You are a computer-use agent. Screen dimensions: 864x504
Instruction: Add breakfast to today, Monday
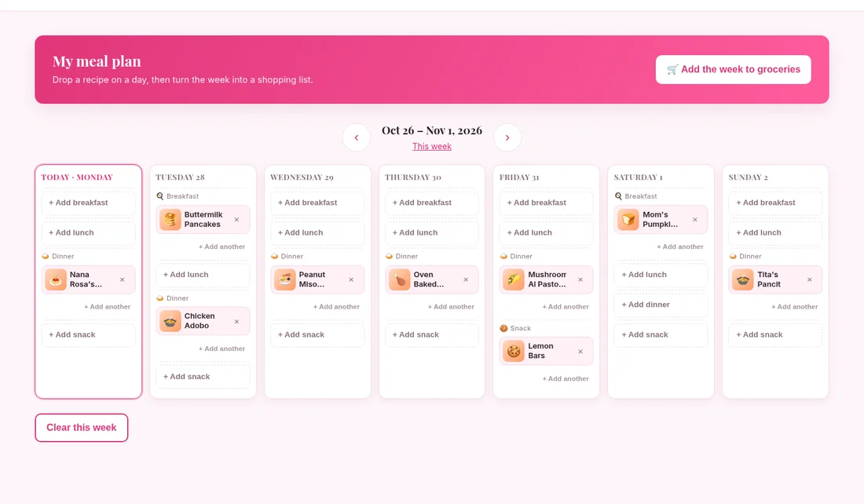(88, 203)
